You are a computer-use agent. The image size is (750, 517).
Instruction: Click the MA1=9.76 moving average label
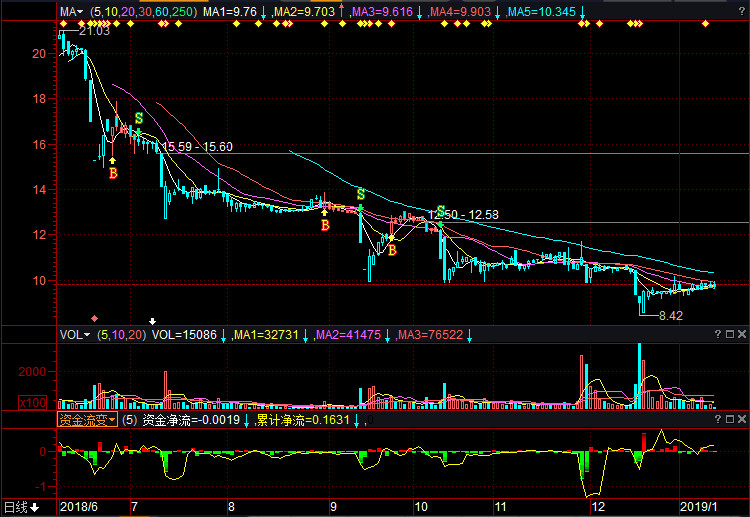(x=230, y=12)
